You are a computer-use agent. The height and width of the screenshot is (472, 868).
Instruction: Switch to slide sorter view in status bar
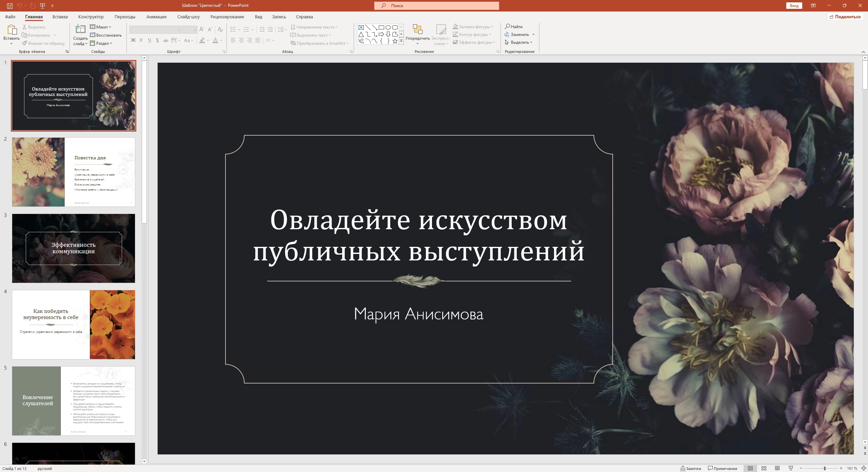764,468
